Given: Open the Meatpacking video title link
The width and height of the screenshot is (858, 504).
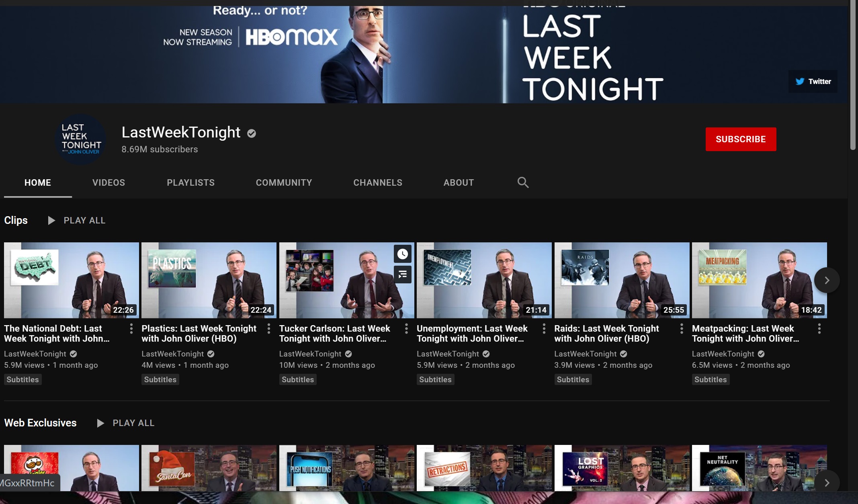Looking at the screenshot, I should 745,334.
